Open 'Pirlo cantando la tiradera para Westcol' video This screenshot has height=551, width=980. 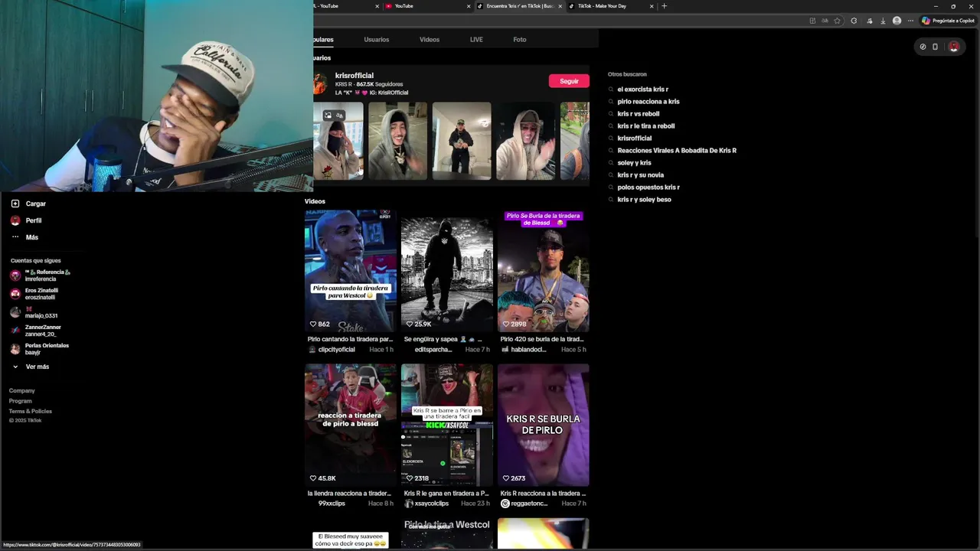click(351, 271)
